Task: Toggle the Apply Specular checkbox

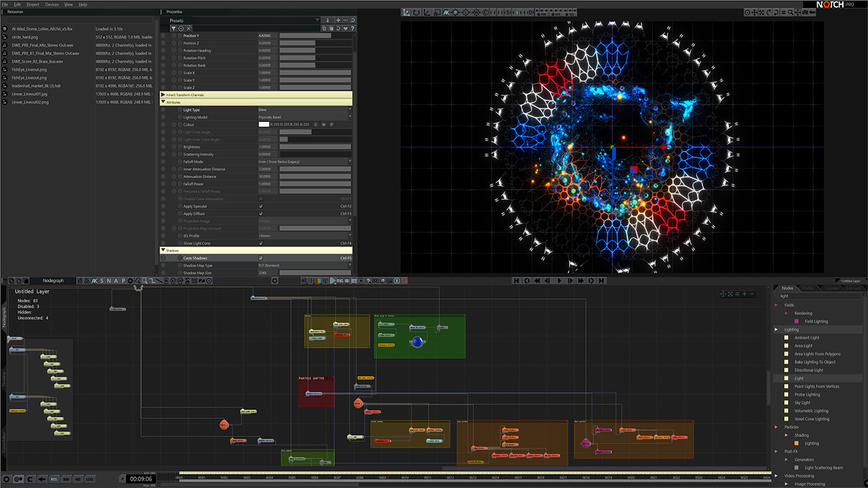Action: [x=260, y=206]
